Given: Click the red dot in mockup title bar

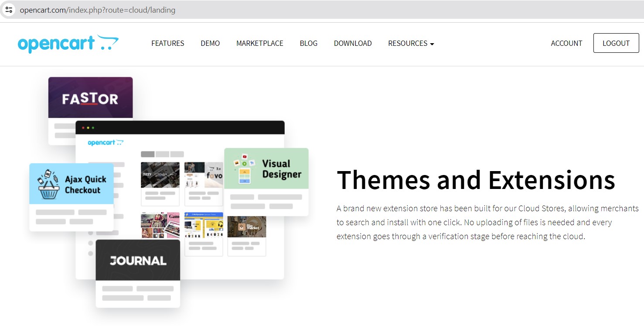Looking at the screenshot, I should click(83, 128).
